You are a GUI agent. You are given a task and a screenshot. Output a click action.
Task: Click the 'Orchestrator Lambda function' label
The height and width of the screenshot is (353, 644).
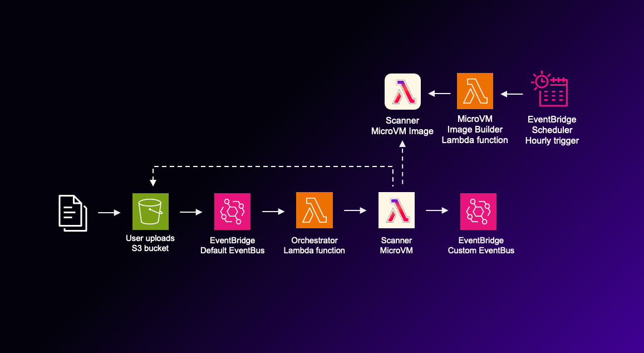click(314, 246)
